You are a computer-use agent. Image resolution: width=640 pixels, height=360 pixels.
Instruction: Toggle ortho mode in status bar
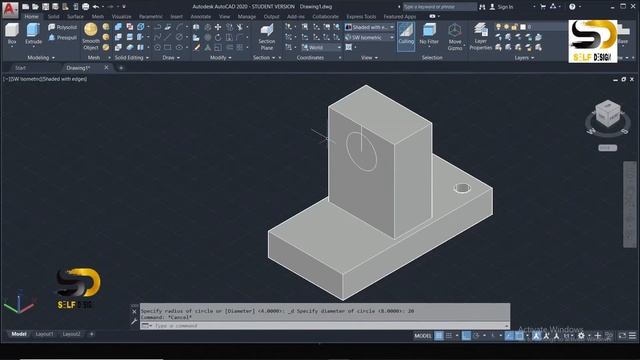point(466,336)
